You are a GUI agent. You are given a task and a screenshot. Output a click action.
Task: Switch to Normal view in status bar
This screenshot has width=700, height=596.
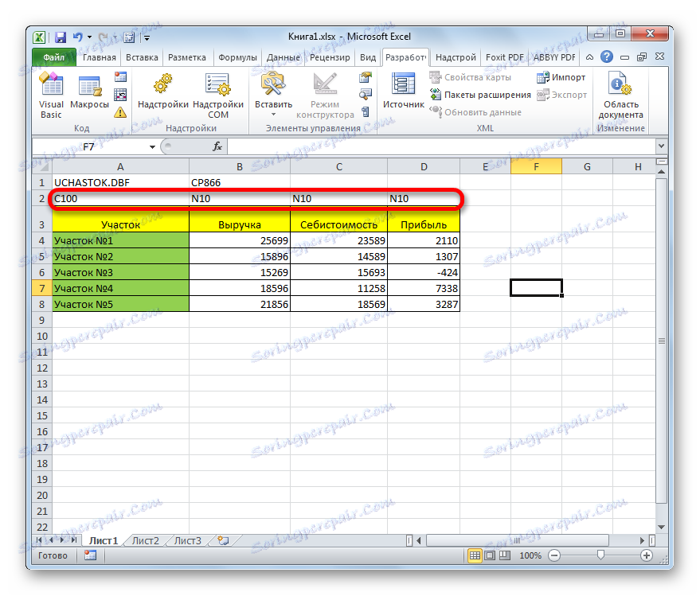[475, 555]
